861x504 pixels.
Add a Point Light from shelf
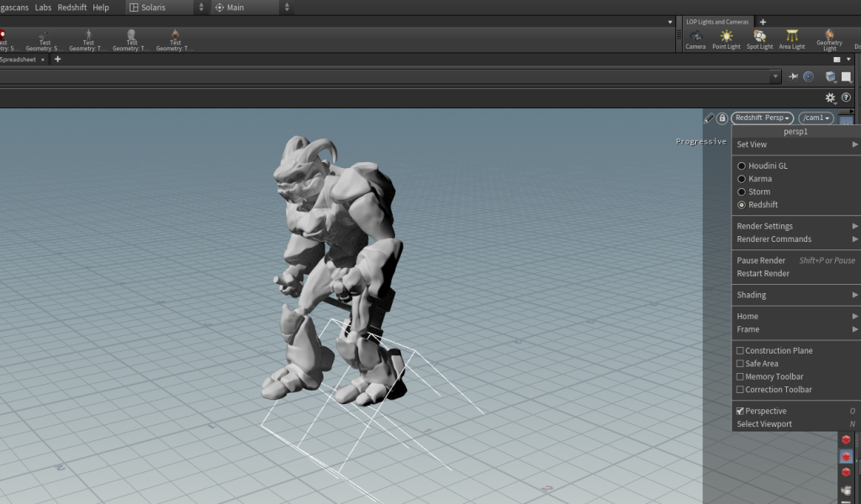point(726,39)
